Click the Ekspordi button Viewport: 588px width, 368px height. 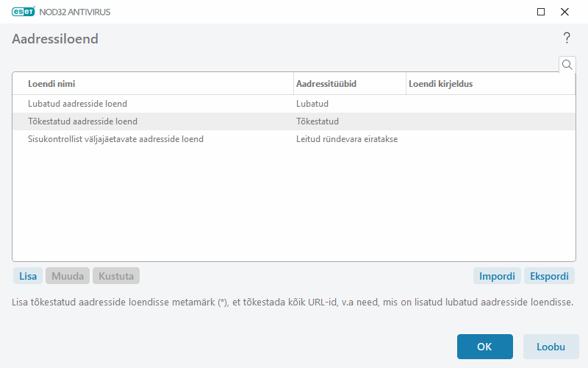pos(549,276)
